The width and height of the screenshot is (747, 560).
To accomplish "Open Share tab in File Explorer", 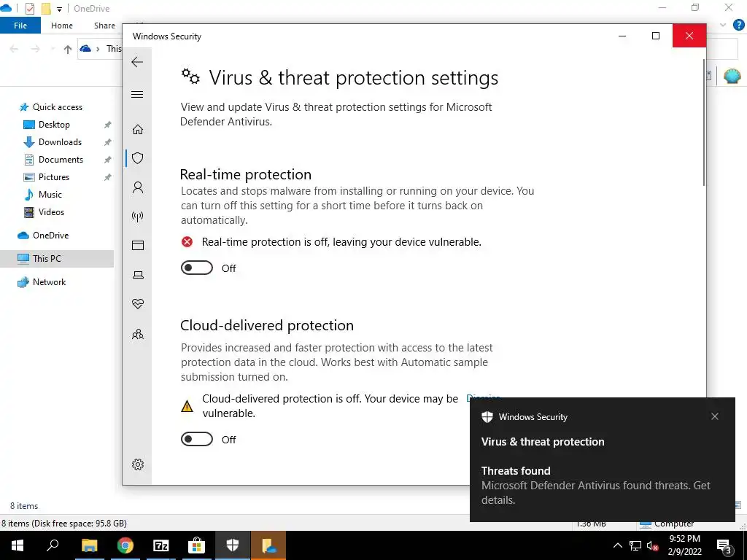I will click(104, 26).
